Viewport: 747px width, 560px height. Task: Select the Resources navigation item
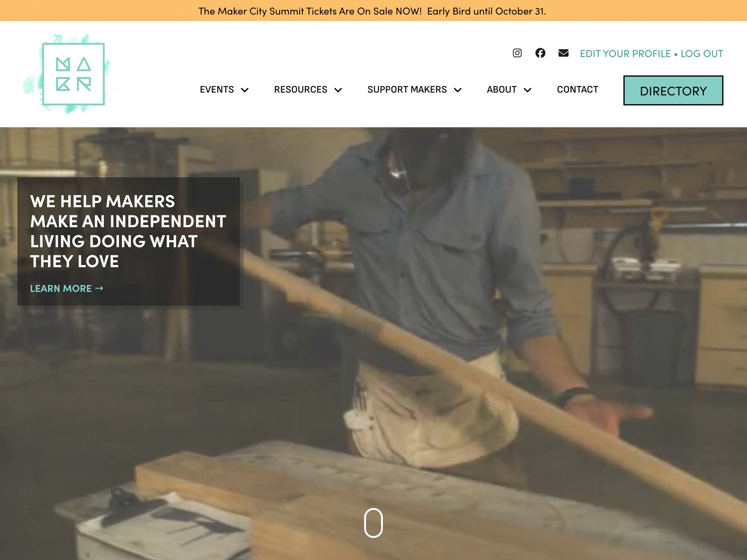point(301,90)
